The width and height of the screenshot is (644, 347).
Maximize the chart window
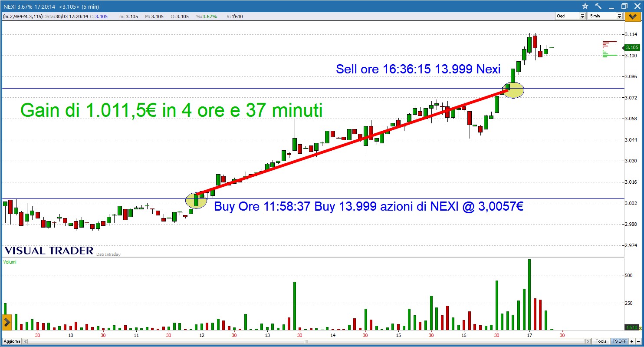coord(624,6)
